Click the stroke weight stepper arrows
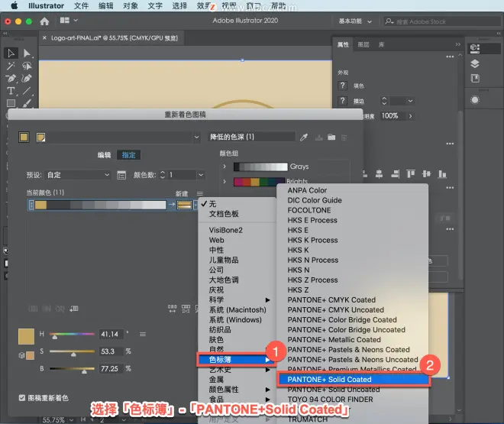504x424 pixels. click(x=384, y=101)
